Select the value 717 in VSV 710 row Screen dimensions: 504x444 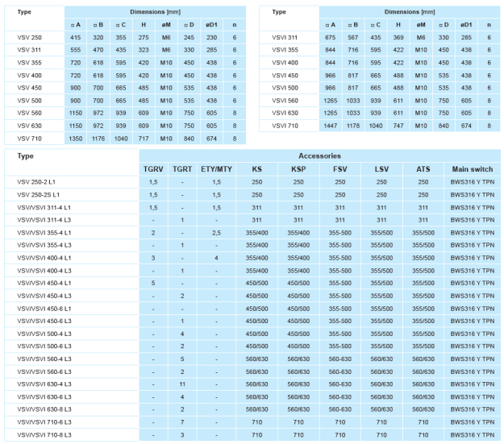tap(144, 139)
